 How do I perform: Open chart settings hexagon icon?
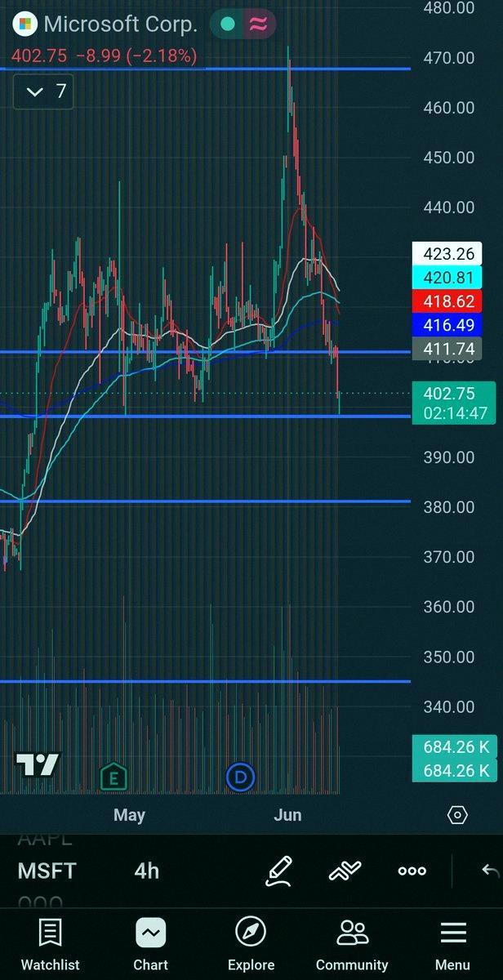click(x=457, y=815)
